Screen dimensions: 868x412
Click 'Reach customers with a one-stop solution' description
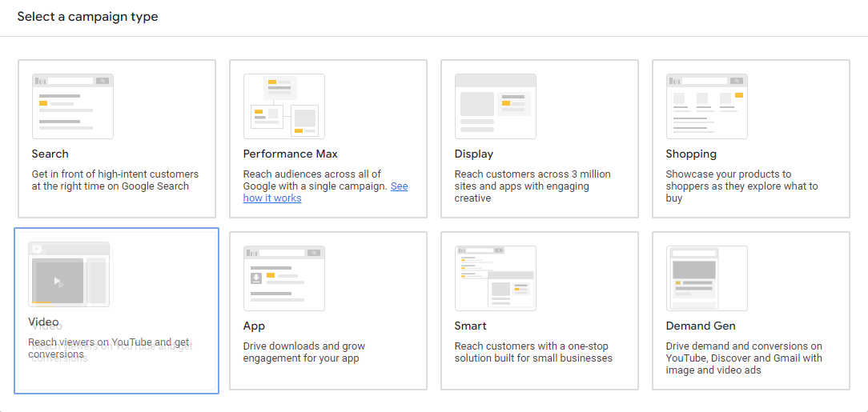click(x=533, y=352)
